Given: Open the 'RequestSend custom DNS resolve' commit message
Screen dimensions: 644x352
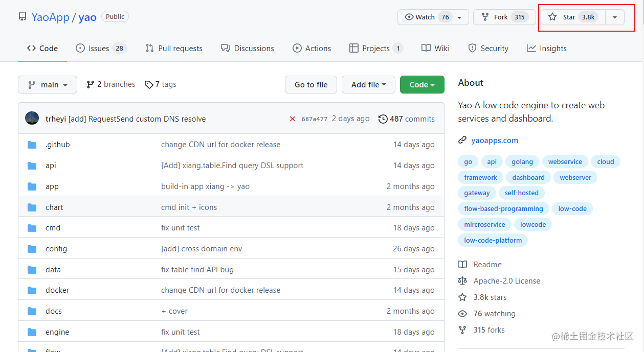Looking at the screenshot, I should point(137,119).
